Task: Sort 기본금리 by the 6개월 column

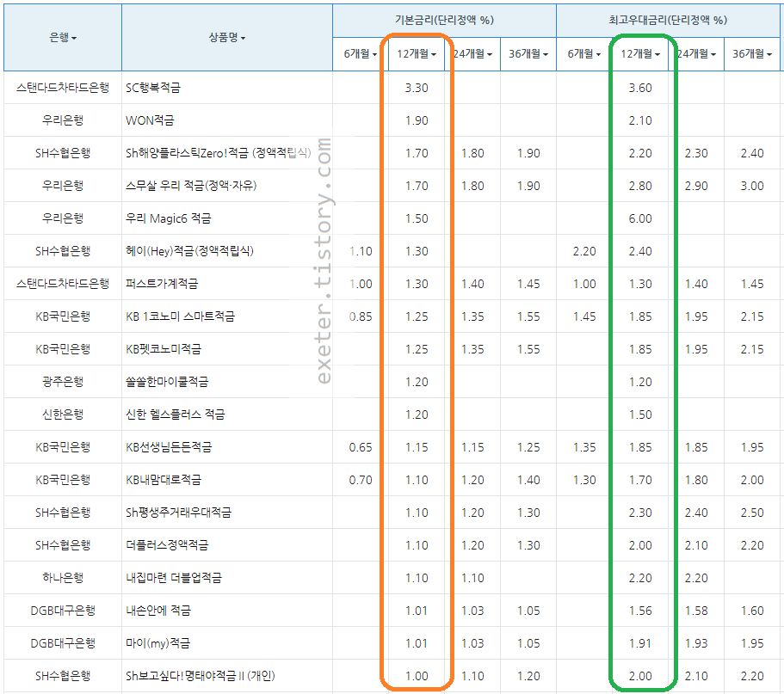Action: [360, 53]
